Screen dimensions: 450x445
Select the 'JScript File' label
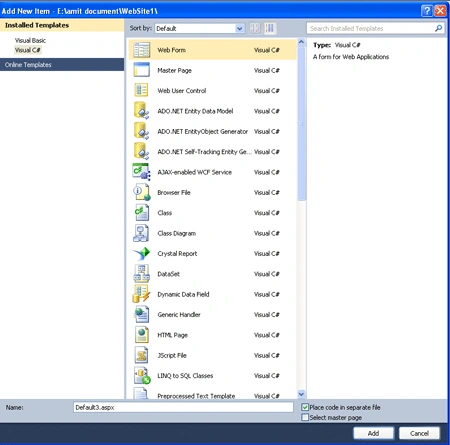[x=172, y=355]
